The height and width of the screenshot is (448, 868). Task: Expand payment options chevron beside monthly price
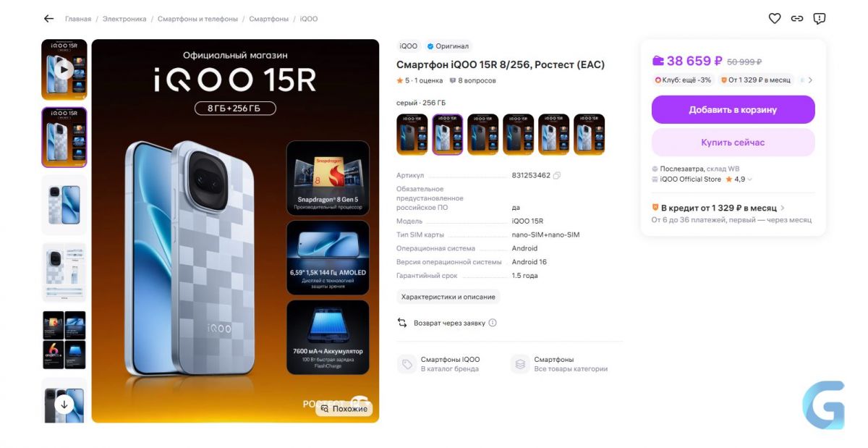coord(810,80)
